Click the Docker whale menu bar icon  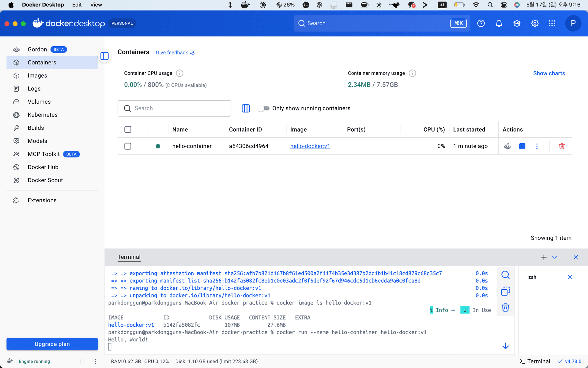point(245,5)
